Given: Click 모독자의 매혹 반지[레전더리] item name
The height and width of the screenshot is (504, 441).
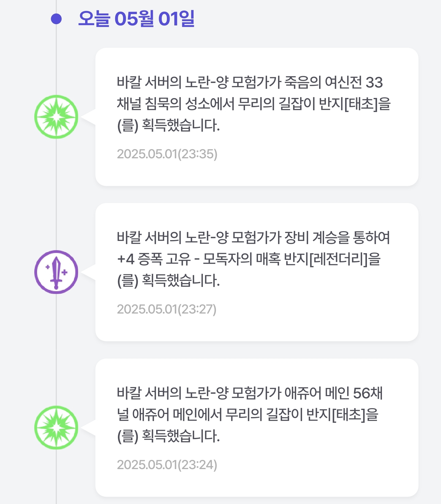Looking at the screenshot, I should click(285, 259).
